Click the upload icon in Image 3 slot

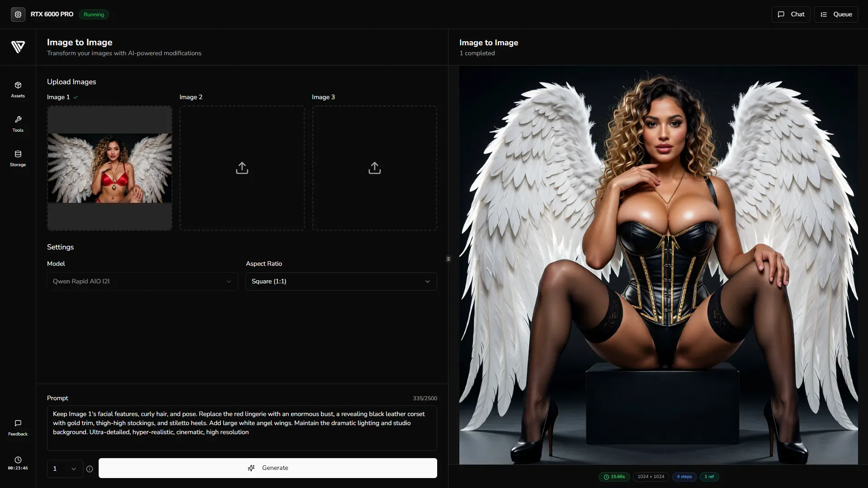(374, 168)
